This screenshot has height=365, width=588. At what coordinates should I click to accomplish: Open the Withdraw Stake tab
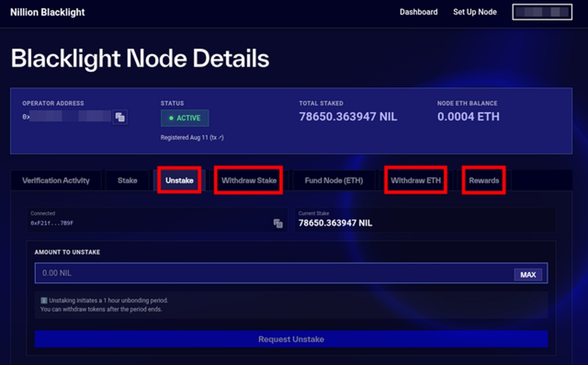click(249, 181)
